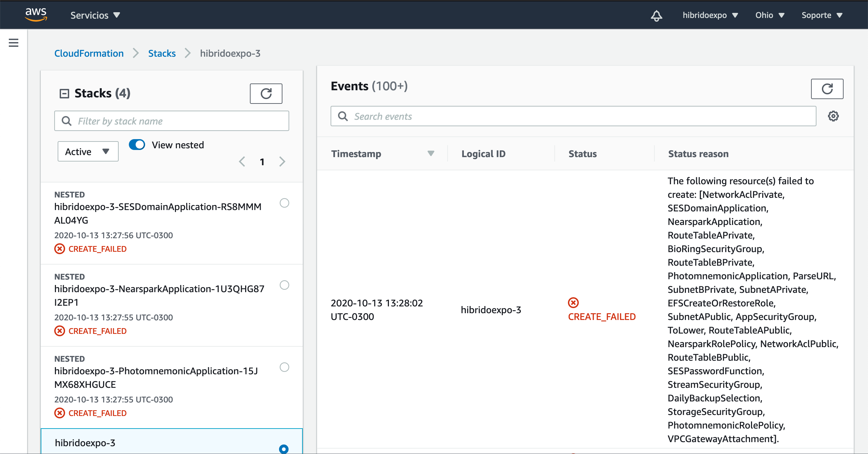Click the Status column header
Screen dimensions: 868x454
[583, 154]
